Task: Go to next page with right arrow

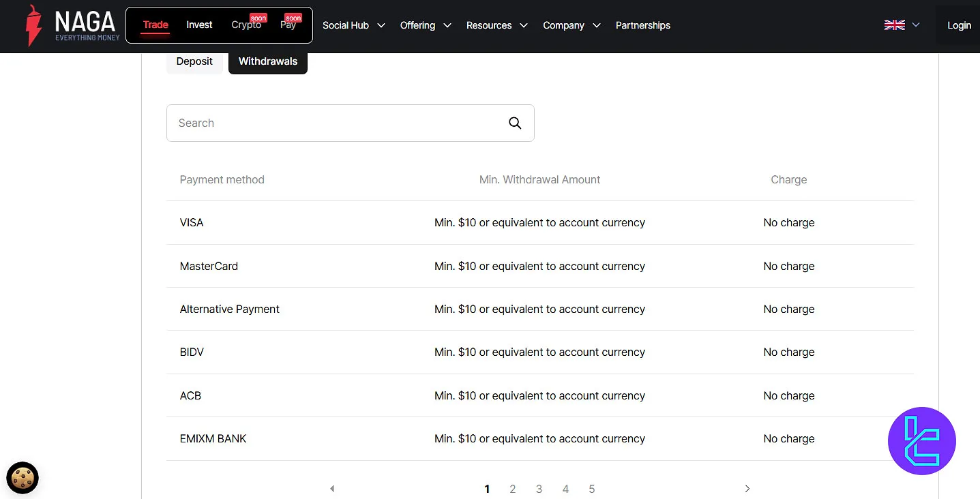Action: point(747,489)
